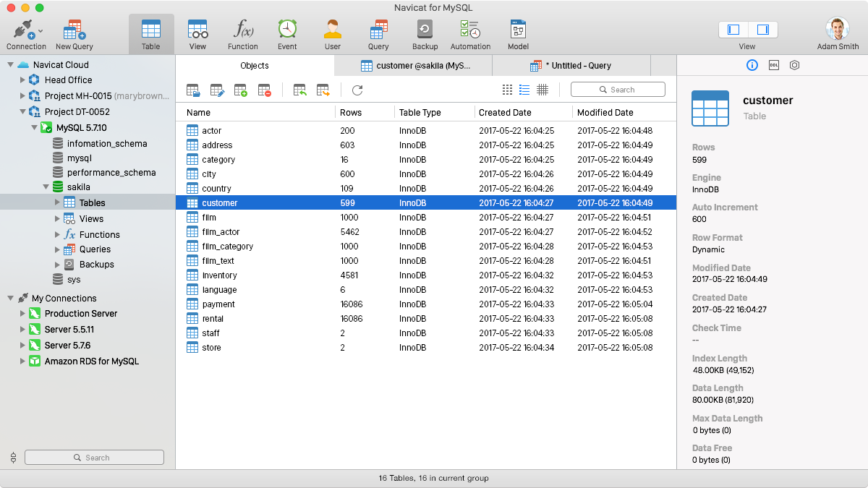
Task: Select the payment table row
Action: pyautogui.click(x=426, y=304)
